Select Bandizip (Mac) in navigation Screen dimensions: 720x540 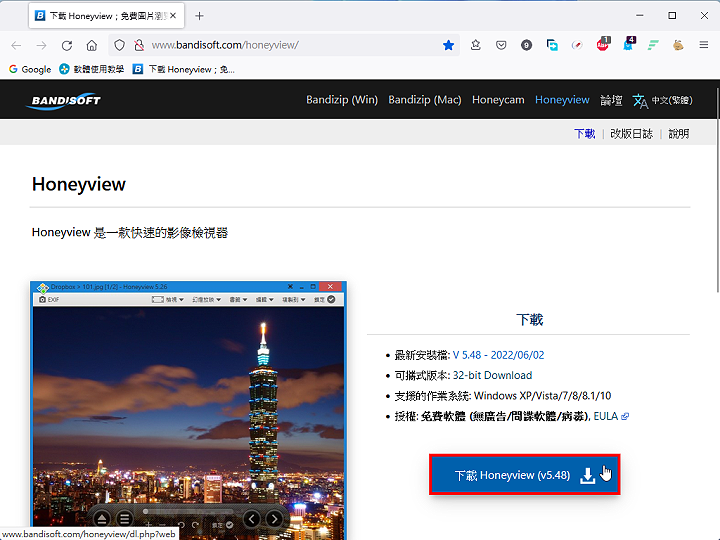(x=425, y=100)
